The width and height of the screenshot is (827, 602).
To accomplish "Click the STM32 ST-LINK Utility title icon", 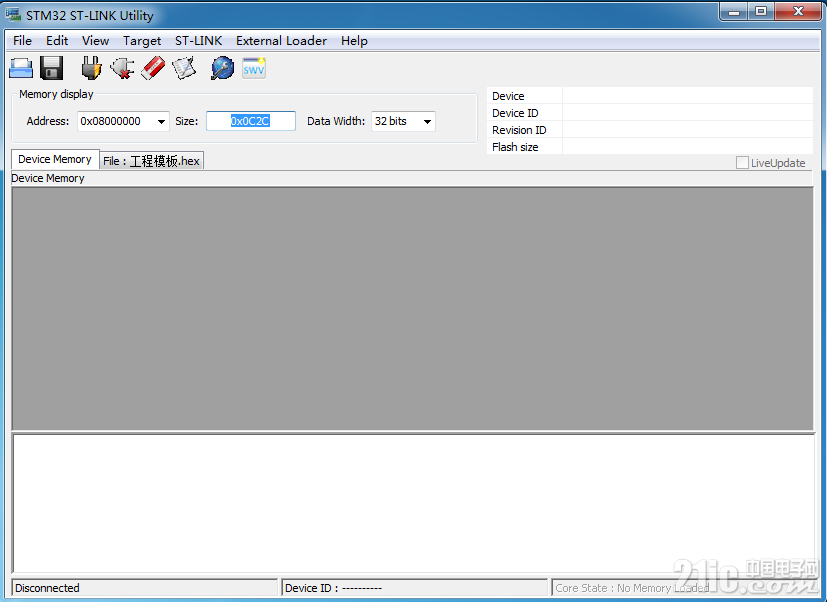I will pos(13,14).
